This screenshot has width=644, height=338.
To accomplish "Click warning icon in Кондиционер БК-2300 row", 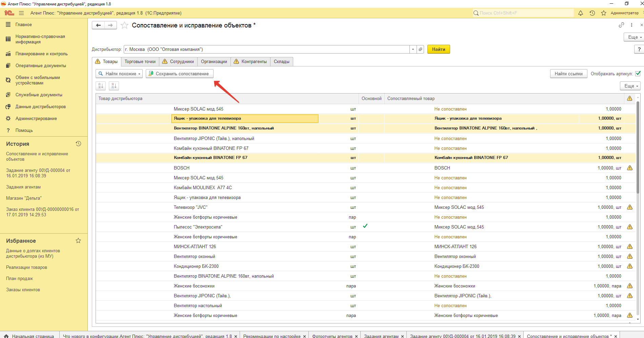I will [x=630, y=266].
